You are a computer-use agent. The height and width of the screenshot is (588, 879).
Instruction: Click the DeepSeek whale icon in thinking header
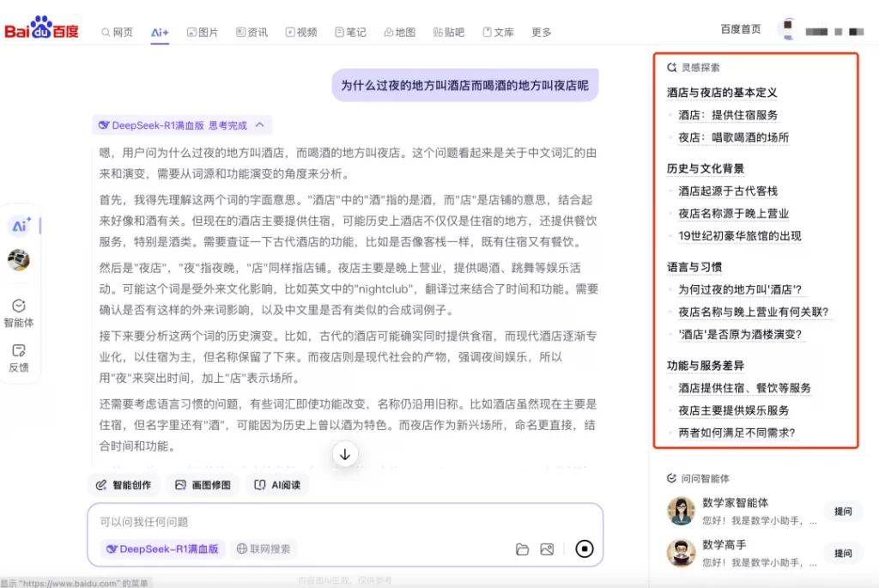[x=104, y=125]
